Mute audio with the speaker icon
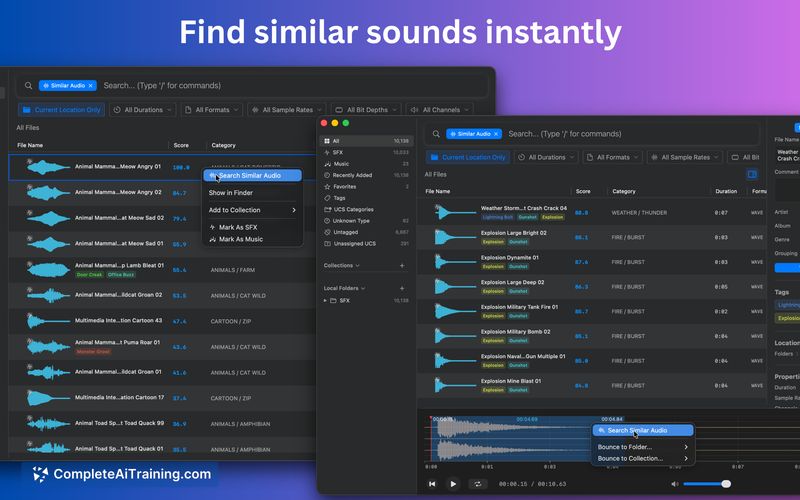This screenshot has width=800, height=500. click(x=674, y=484)
